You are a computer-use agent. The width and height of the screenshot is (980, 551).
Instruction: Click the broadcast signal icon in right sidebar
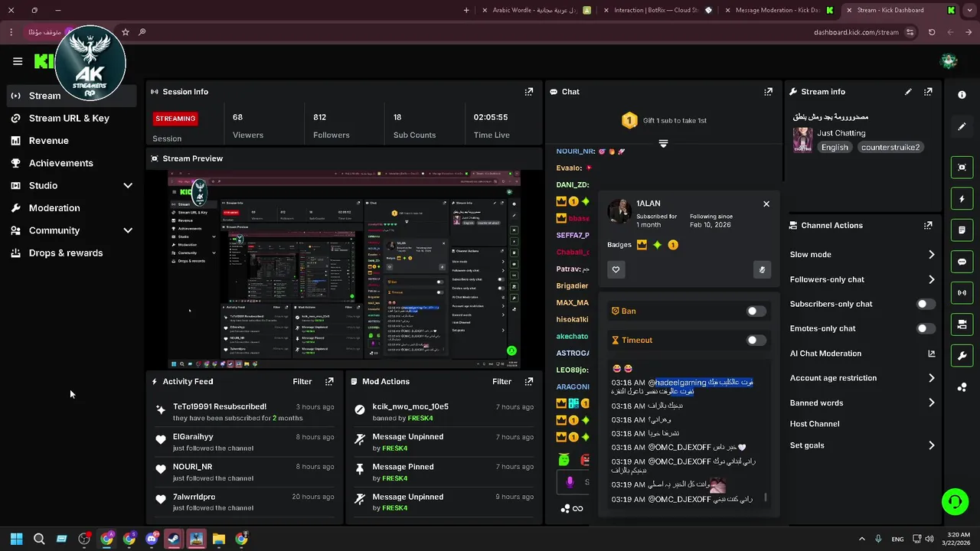coord(962,292)
